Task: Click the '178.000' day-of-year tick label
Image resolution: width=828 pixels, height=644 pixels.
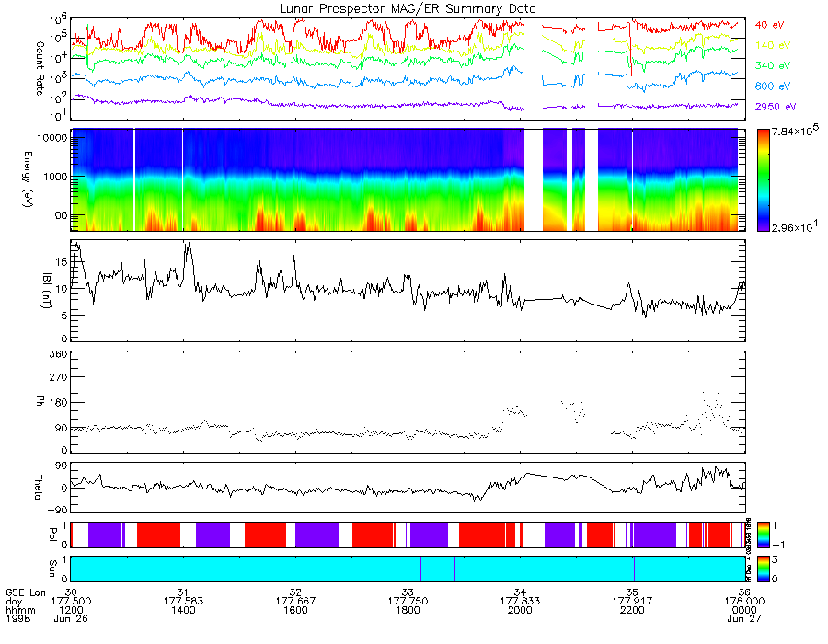Action: [744, 602]
